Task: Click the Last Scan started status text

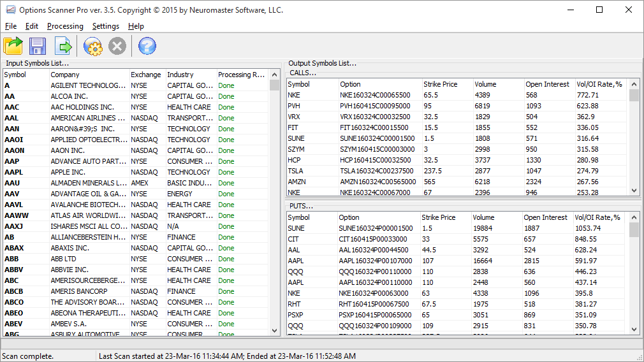Action: (x=227, y=356)
